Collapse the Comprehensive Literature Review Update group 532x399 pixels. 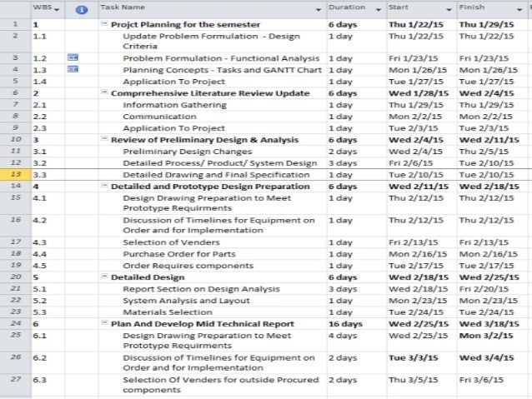click(104, 93)
